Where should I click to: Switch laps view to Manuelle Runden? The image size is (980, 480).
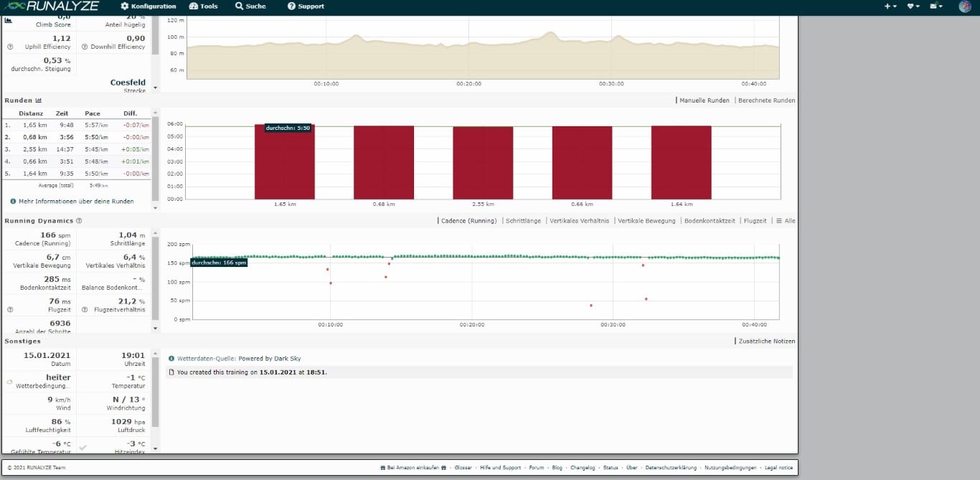[704, 100]
